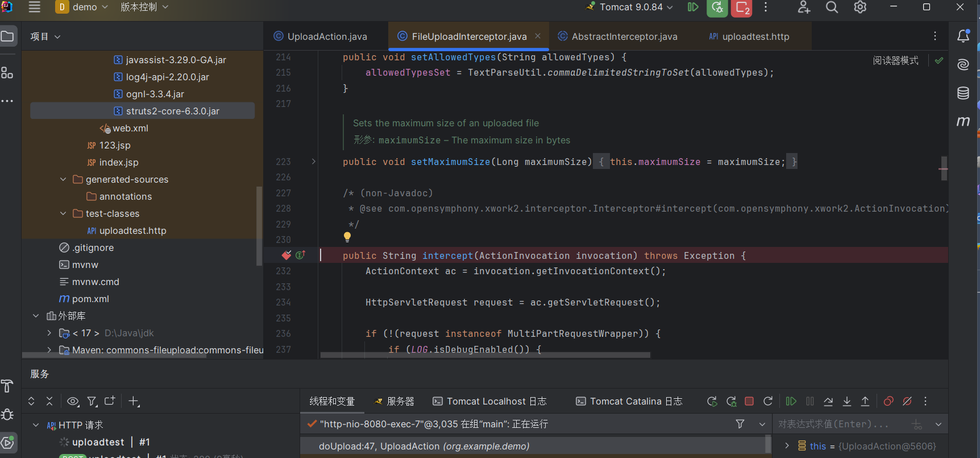Open the main hamburger menu

tap(35, 7)
